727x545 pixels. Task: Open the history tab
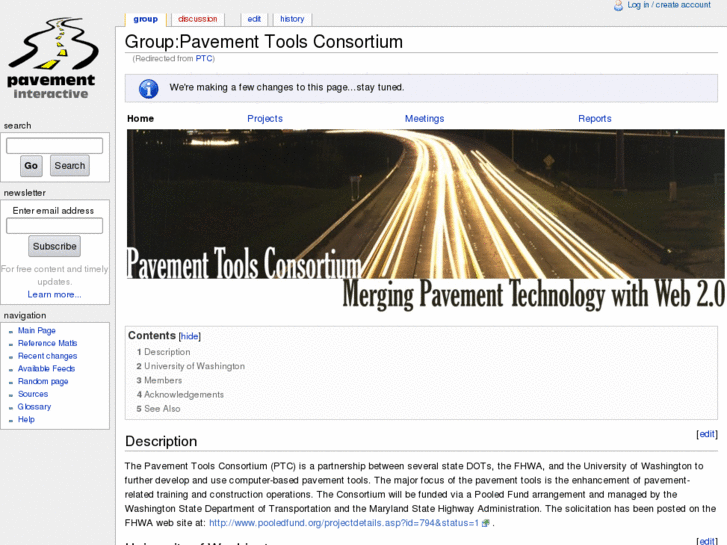coord(292,19)
